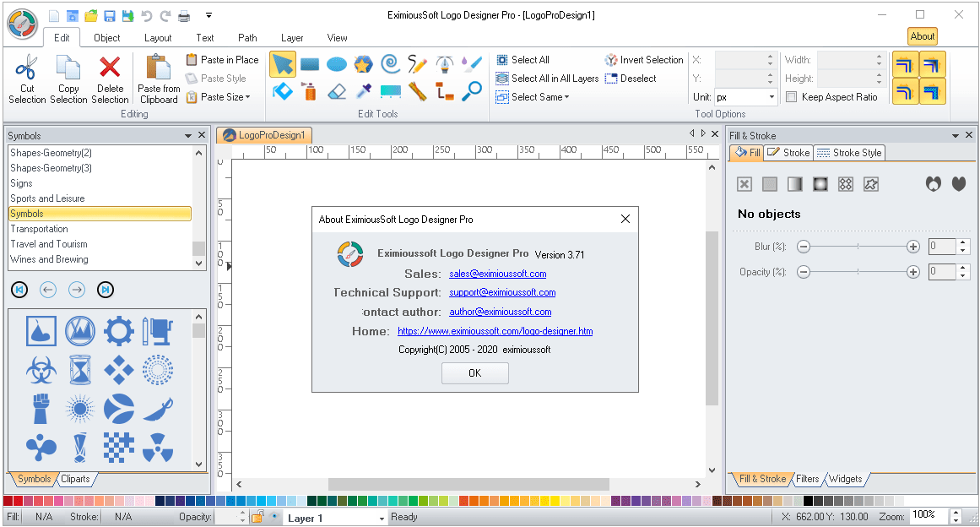Close the About dialog with X
The image size is (980, 527).
(625, 219)
